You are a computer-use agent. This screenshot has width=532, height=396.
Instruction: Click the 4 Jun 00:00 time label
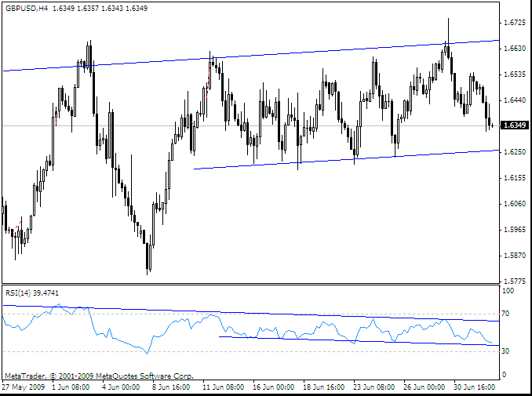pyautogui.click(x=121, y=387)
